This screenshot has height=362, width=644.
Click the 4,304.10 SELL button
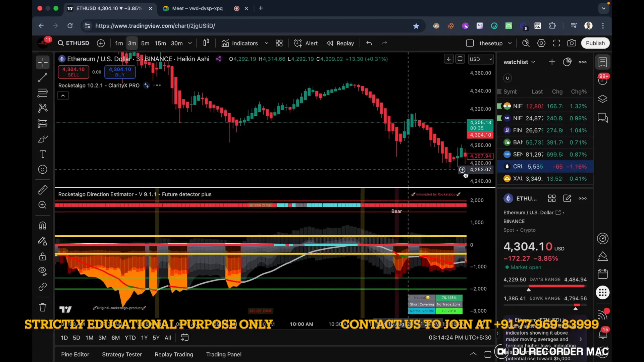point(73,72)
